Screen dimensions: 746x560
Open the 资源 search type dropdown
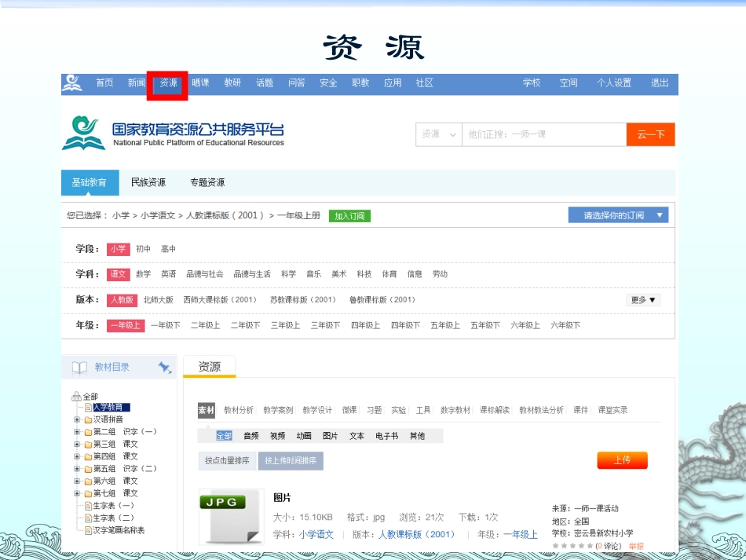coord(439,134)
